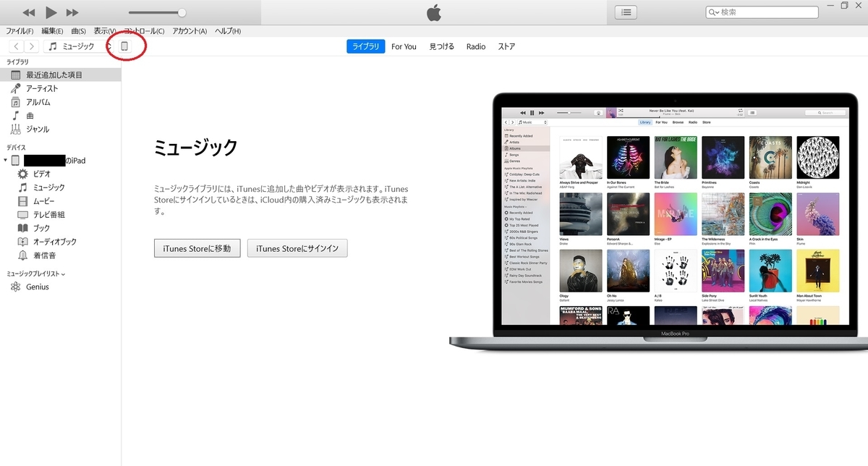
Task: Click the iTunes Storeに移動 button
Action: [x=197, y=248]
